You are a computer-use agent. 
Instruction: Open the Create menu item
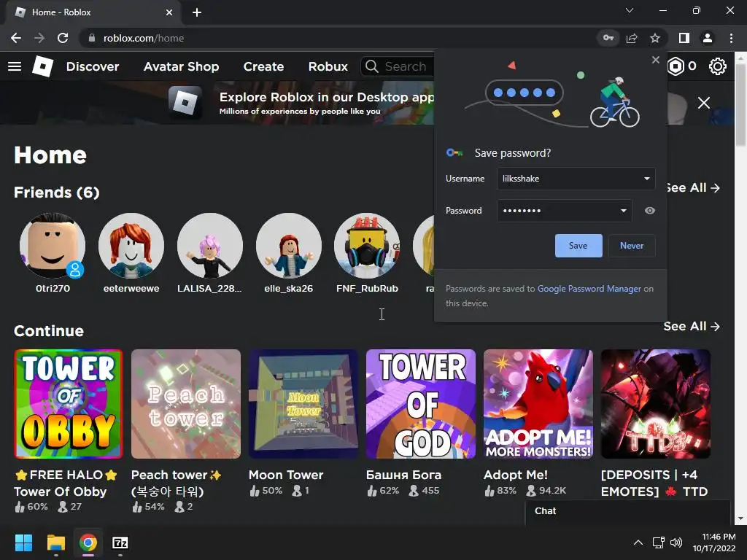point(263,66)
